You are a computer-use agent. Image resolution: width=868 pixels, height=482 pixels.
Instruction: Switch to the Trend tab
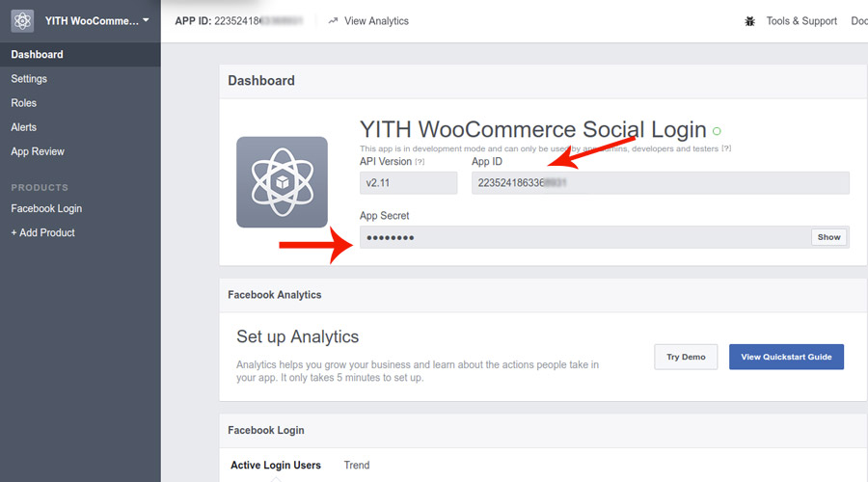click(x=357, y=465)
